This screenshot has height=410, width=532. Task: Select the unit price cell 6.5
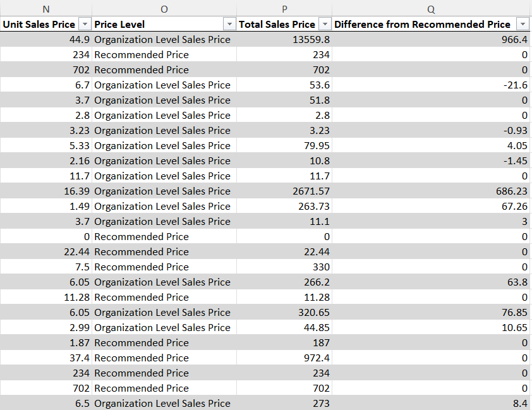pos(45,403)
